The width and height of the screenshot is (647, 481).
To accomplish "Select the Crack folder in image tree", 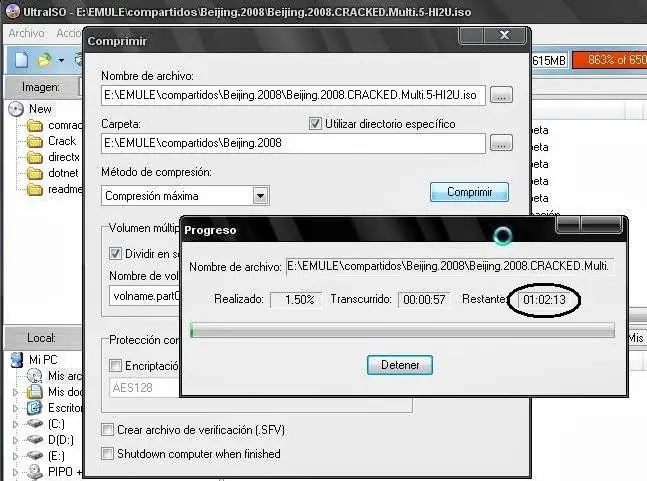I will (62, 141).
